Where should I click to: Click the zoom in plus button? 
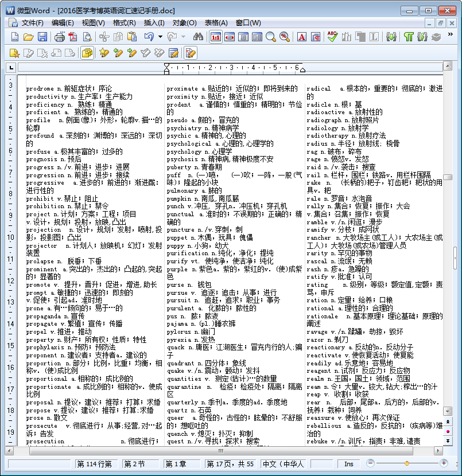click(444, 463)
